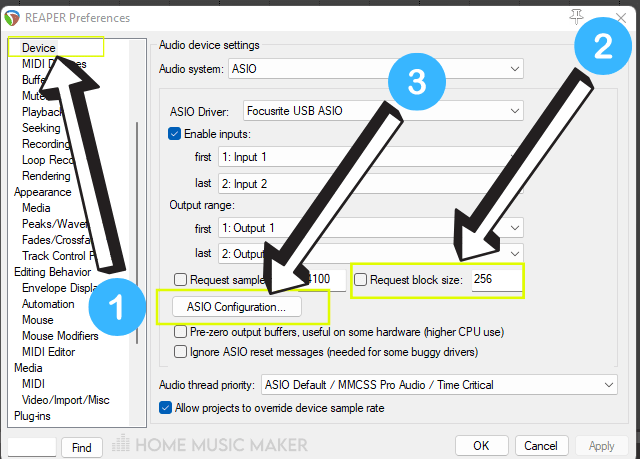This screenshot has height=459, width=640.
Task: Open the first output dropdown
Action: [x=371, y=228]
